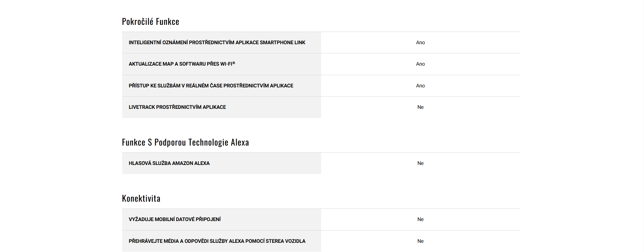Click the Pokročilé Funkce section heading
644x252 pixels.
click(x=150, y=22)
